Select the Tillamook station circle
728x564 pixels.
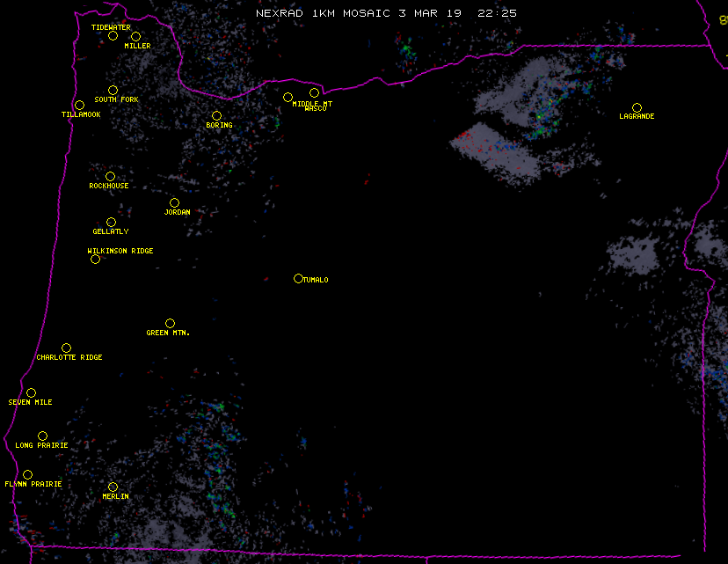coord(79,106)
